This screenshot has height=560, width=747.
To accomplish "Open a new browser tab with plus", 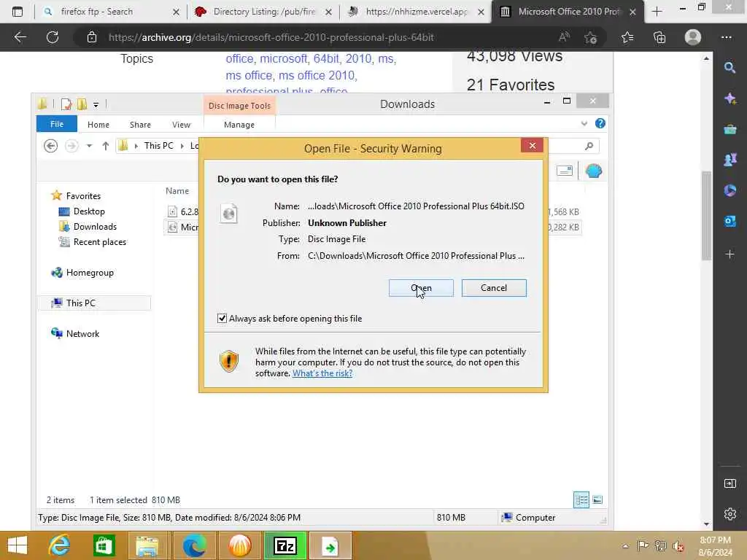I will click(657, 12).
